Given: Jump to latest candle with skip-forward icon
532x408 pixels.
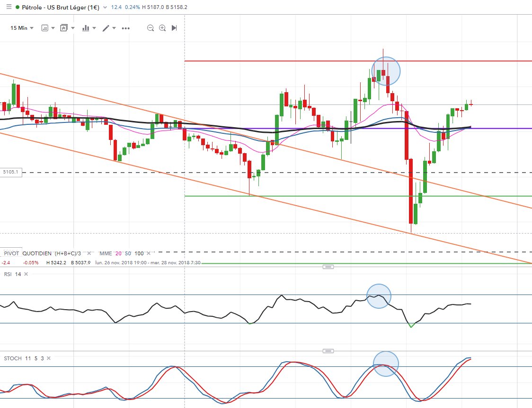Looking at the screenshot, I should point(174,28).
